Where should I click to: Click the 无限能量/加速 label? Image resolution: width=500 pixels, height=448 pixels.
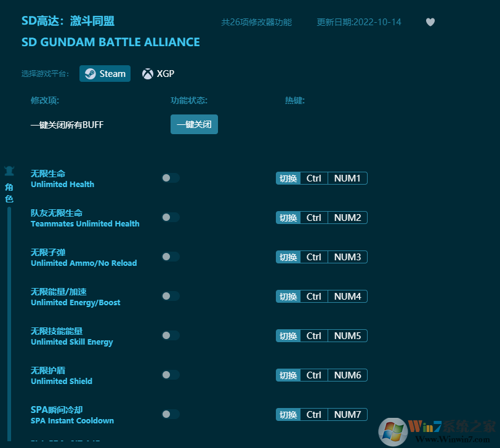pyautogui.click(x=58, y=292)
